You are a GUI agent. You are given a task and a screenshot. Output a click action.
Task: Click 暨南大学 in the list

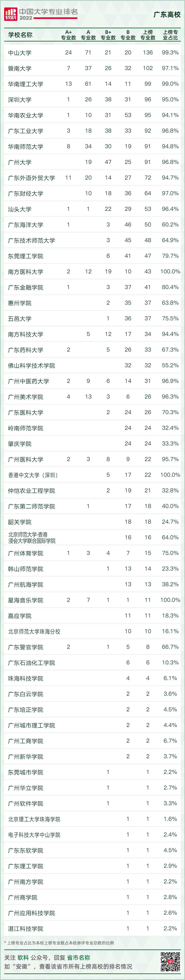20,68
